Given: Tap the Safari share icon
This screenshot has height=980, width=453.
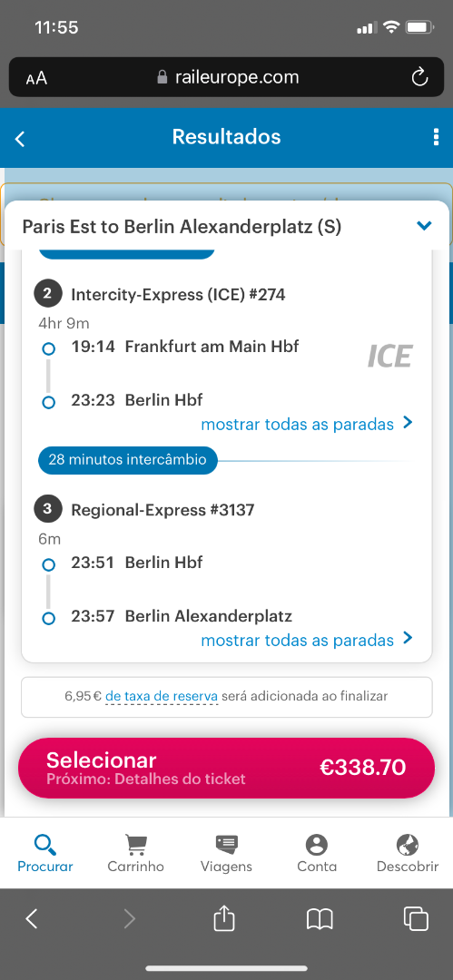Looking at the screenshot, I should tap(224, 918).
